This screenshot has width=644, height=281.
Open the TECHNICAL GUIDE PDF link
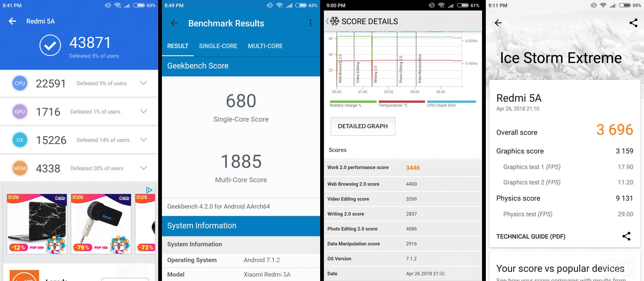pyautogui.click(x=531, y=236)
